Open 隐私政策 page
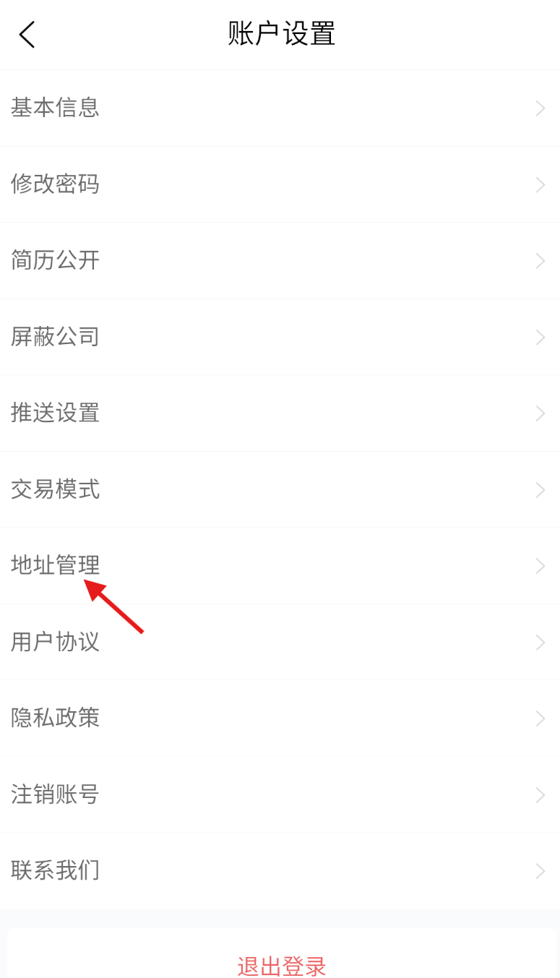Viewport: 560px width, 978px height. click(280, 719)
